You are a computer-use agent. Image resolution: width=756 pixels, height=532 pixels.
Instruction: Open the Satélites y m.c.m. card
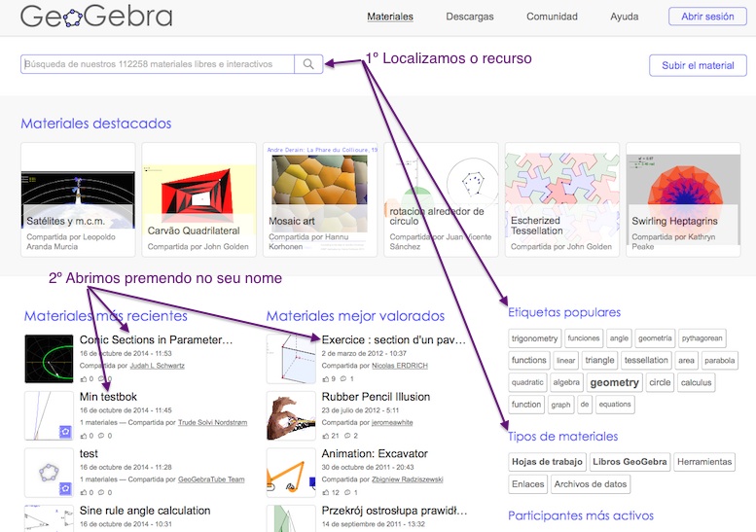click(78, 199)
